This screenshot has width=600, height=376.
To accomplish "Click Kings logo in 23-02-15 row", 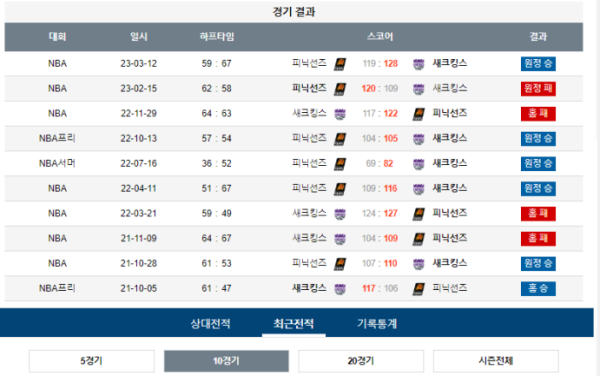I will coord(419,89).
